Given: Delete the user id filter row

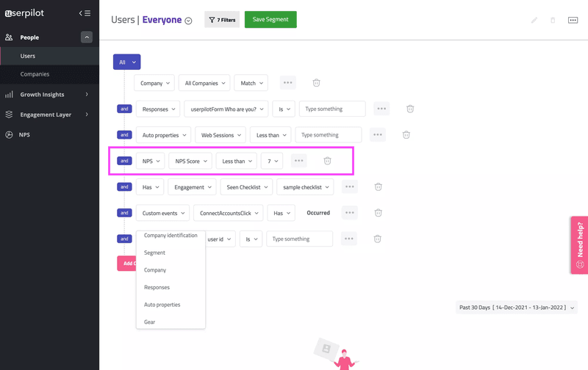Looking at the screenshot, I should 377,239.
